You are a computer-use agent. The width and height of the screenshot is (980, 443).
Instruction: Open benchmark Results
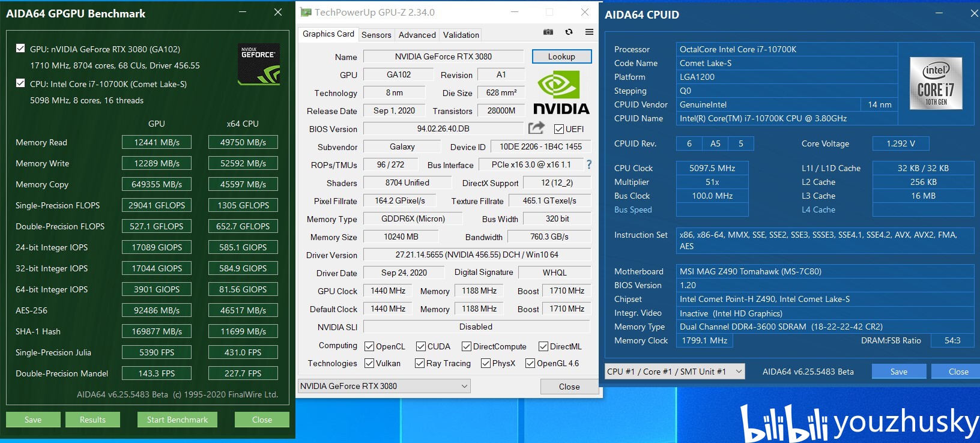click(92, 420)
